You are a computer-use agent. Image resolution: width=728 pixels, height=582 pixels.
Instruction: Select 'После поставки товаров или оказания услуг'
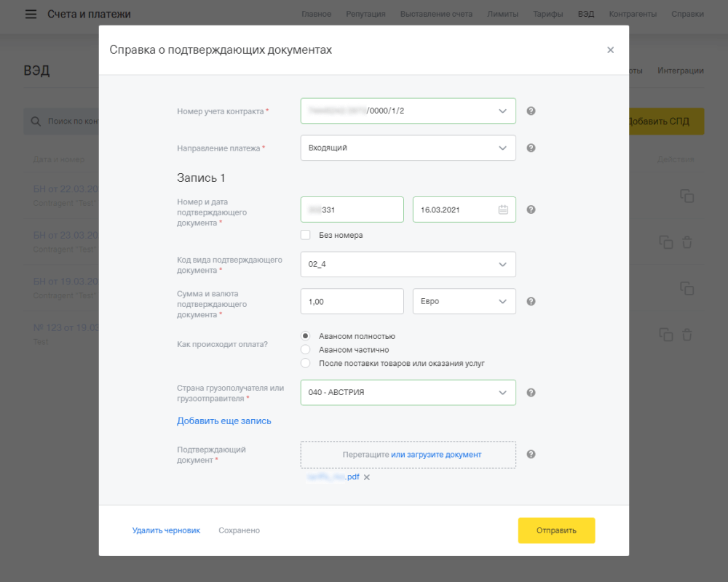pyautogui.click(x=306, y=363)
